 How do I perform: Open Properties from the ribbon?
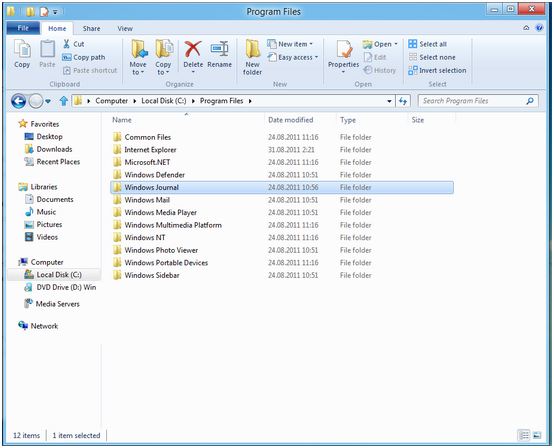(x=343, y=57)
